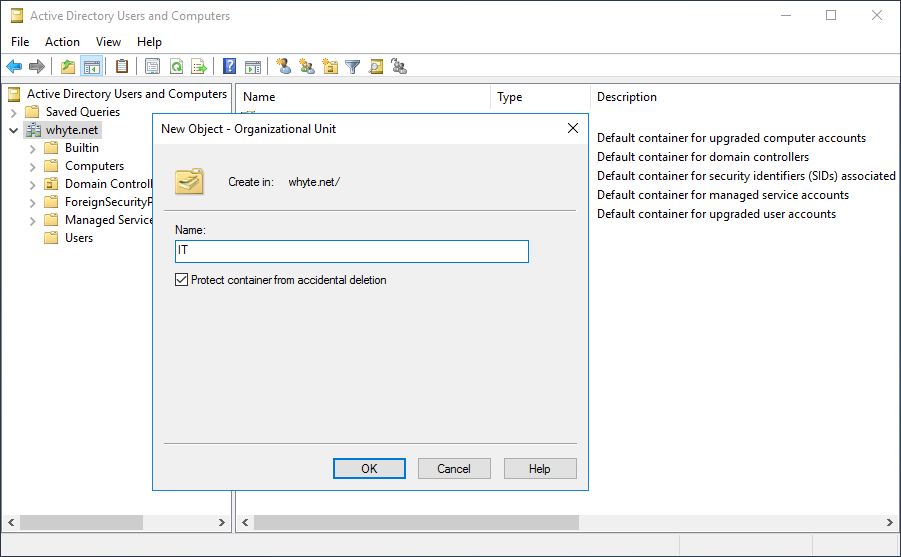Click the Back arrow in toolbar
The image size is (901, 557).
[14, 67]
